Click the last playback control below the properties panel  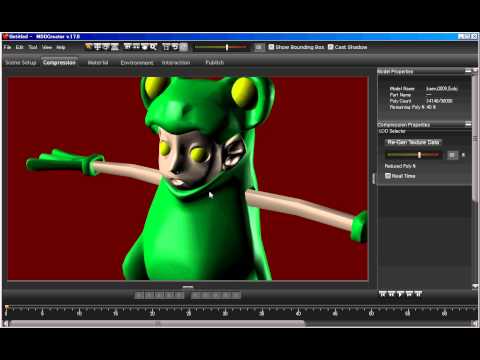418,294
